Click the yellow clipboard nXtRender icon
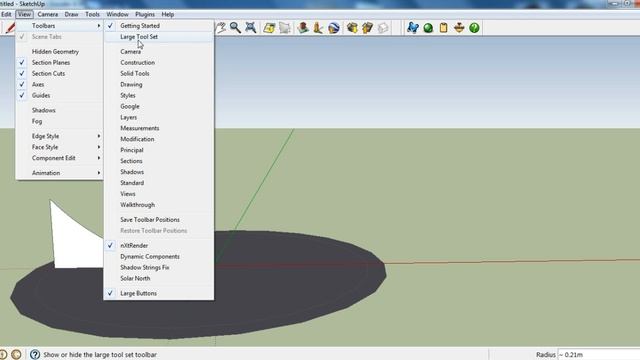The height and width of the screenshot is (360, 640). coord(444,28)
